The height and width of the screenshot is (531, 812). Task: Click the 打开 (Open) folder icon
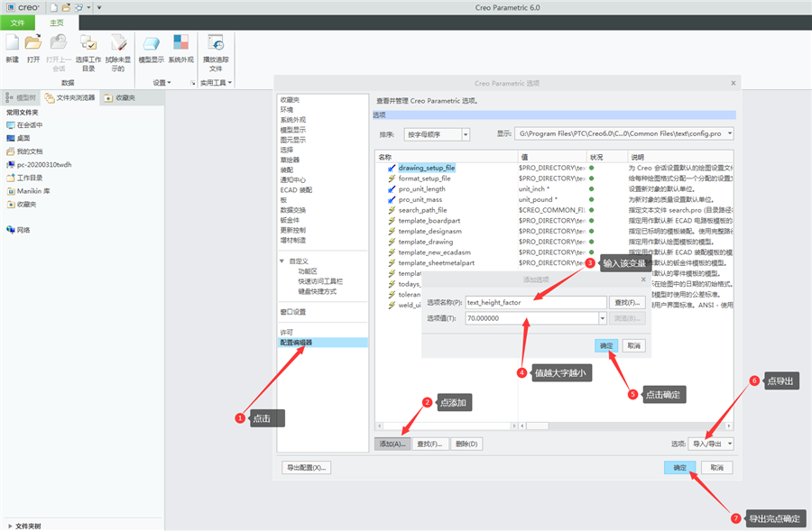pyautogui.click(x=33, y=42)
